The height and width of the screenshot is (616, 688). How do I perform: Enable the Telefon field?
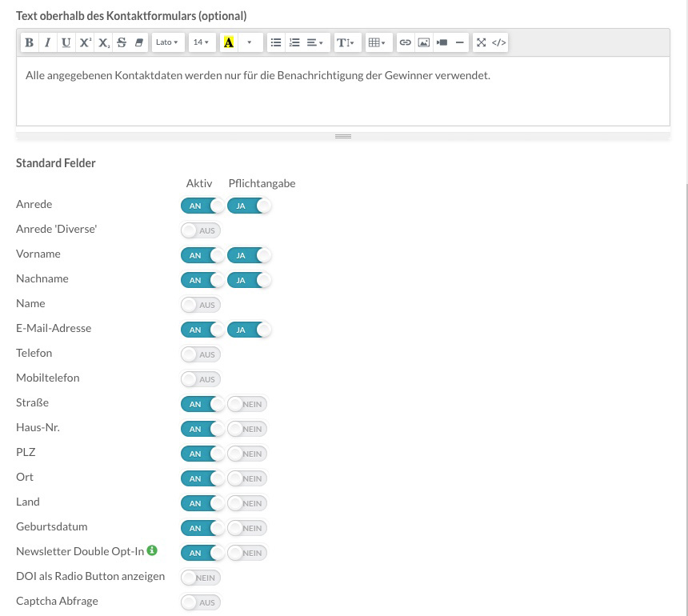point(201,354)
